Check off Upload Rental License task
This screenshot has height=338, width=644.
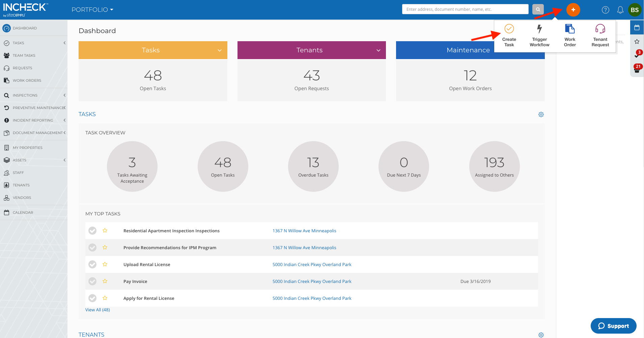(92, 264)
